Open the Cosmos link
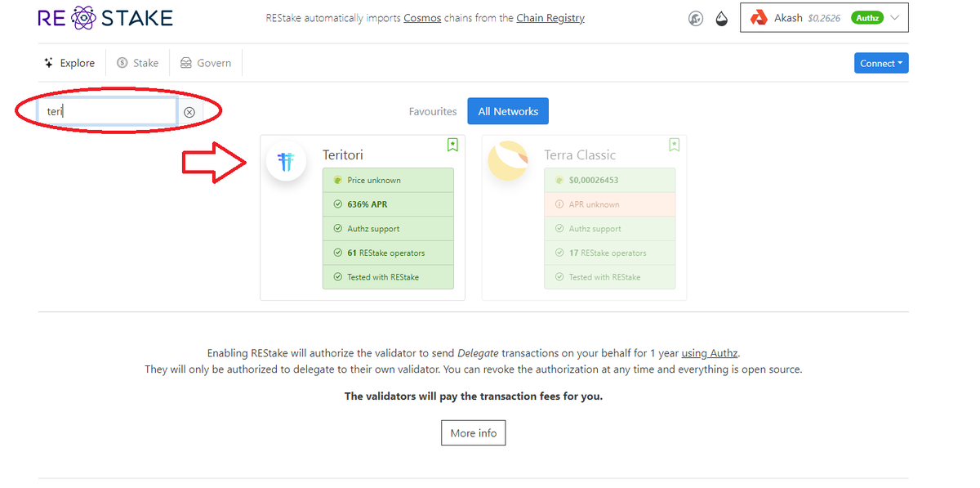Screen dimensions: 980x488 422,18
